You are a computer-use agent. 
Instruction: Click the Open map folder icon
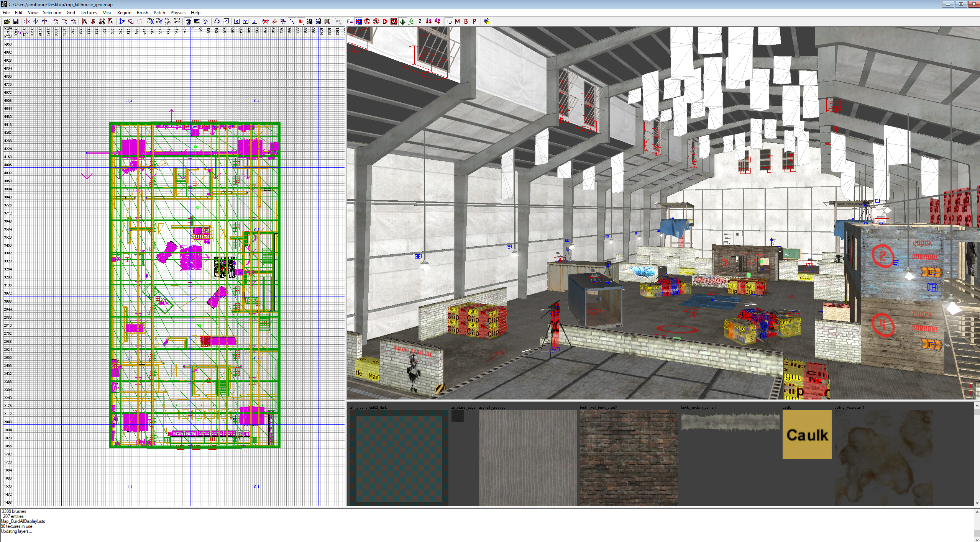7,21
